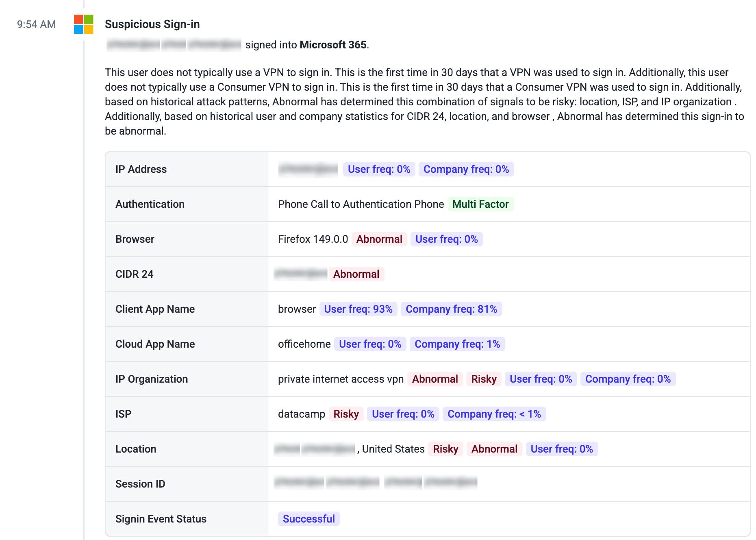Click the CIDR 24 row label

point(135,274)
